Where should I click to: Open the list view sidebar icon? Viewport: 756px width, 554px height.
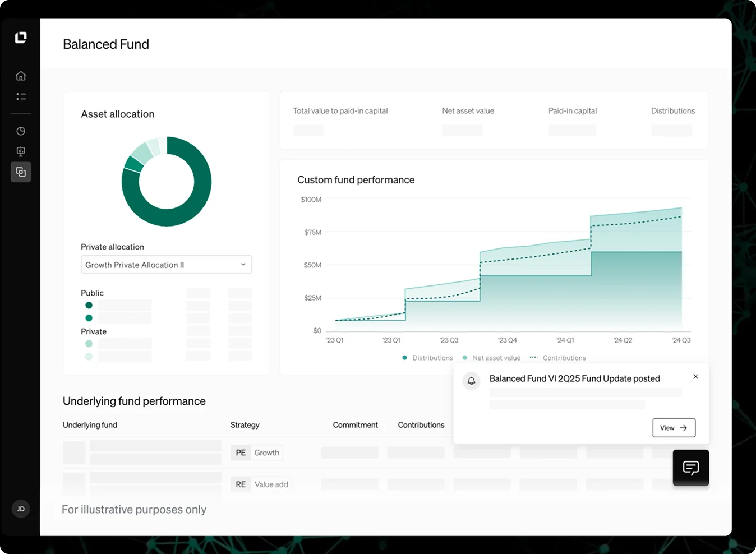click(x=21, y=96)
